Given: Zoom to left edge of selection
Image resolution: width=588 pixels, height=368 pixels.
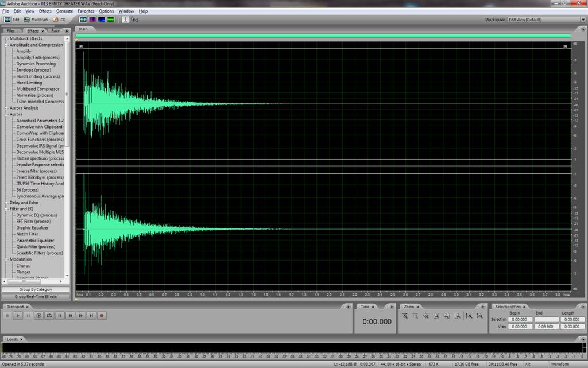Looking at the screenshot, I should tap(447, 316).
